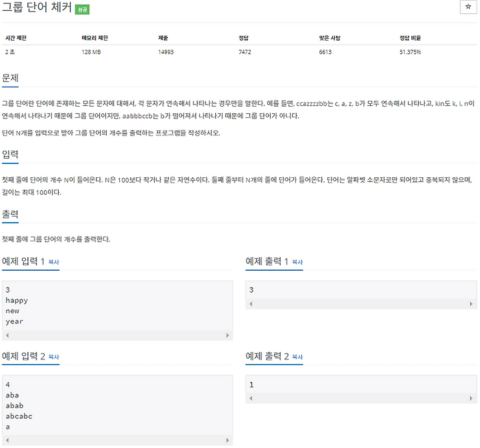This screenshot has height=448, width=480.
Task: Click the 그룹 단어 체커 title
Action: click(37, 7)
